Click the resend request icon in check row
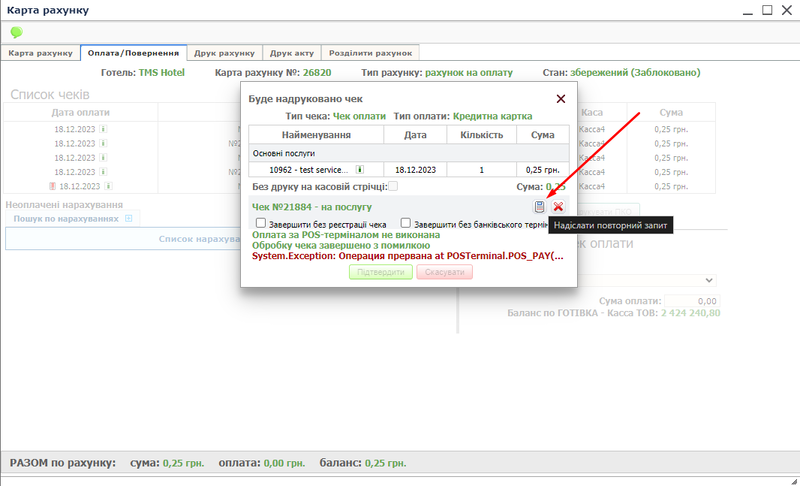800x486 pixels. 540,207
